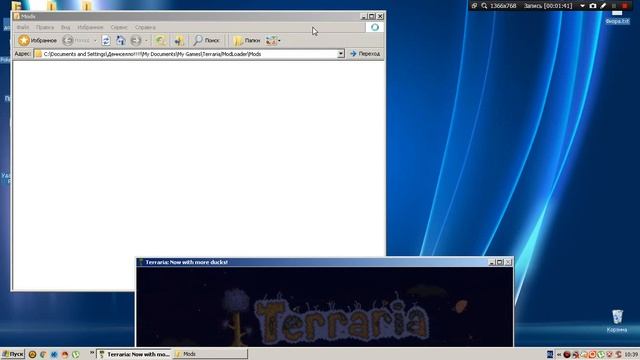Take a screenshot with recorder camera icon
Screen dimensions: 640x360
[x=593, y=6]
